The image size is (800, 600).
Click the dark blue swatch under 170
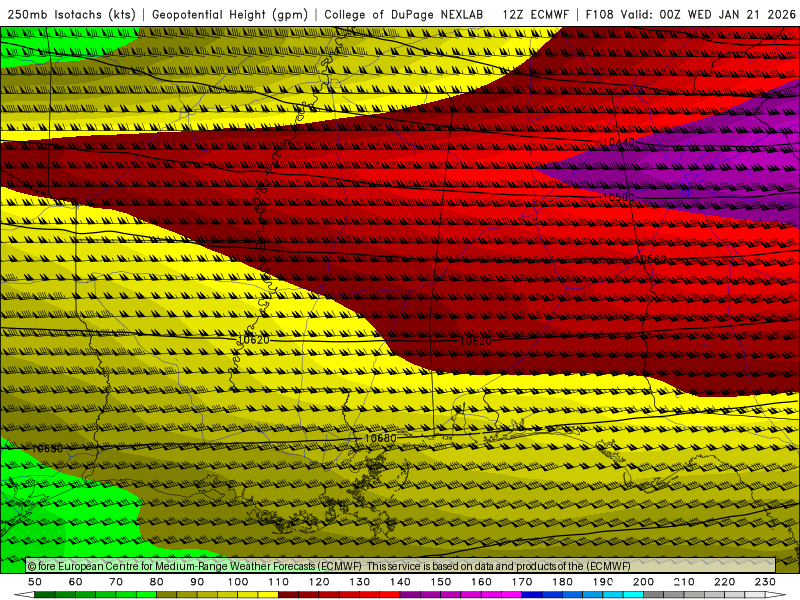coord(532,595)
